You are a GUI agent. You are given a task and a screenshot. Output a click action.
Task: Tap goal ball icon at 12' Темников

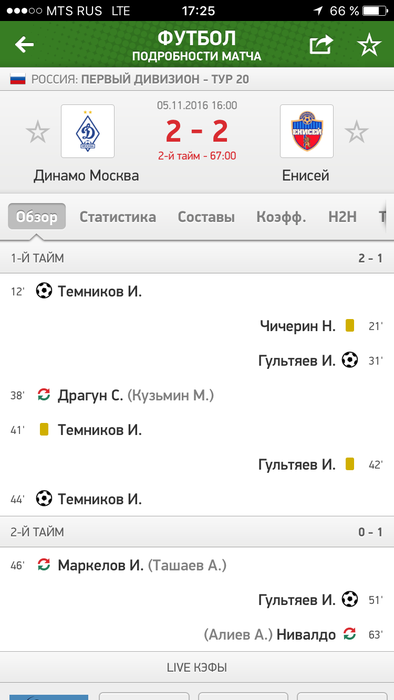coord(44,292)
